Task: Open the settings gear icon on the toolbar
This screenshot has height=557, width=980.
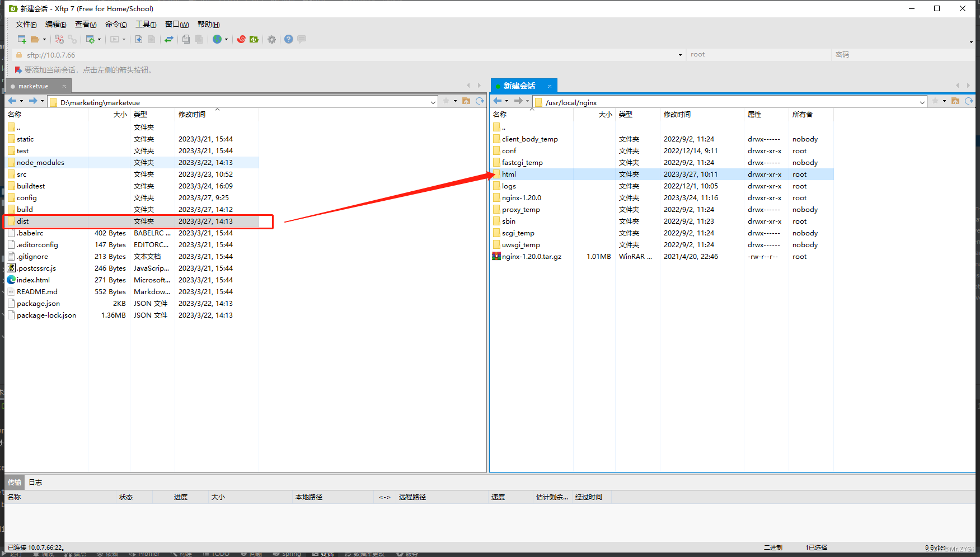Action: pos(271,39)
